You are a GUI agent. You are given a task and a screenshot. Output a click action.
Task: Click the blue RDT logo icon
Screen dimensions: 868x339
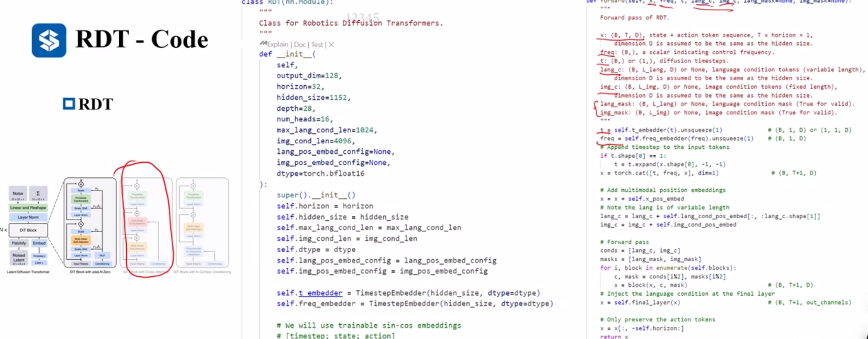49,40
